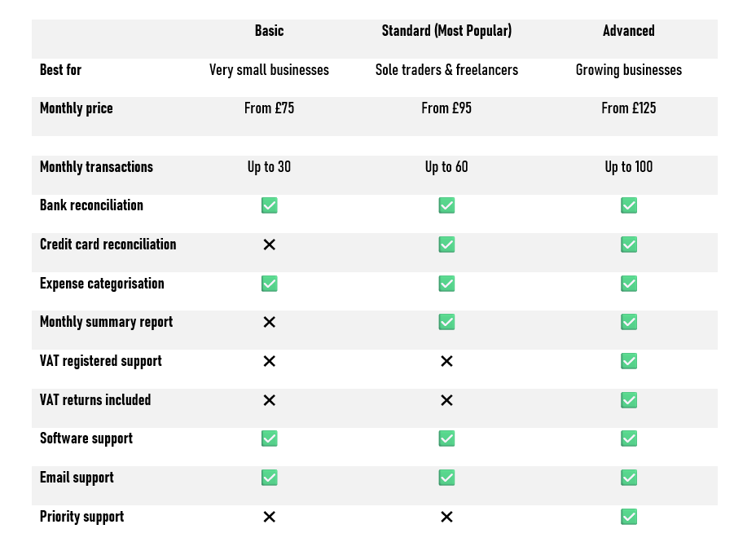Select the Advanced plan column header
The width and height of the screenshot is (756, 542).
point(628,31)
